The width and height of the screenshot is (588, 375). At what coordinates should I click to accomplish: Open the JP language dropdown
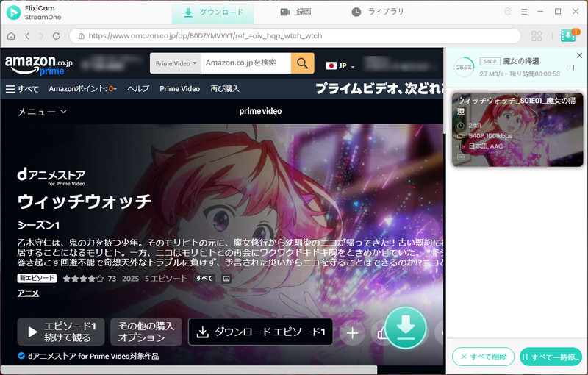tap(340, 66)
